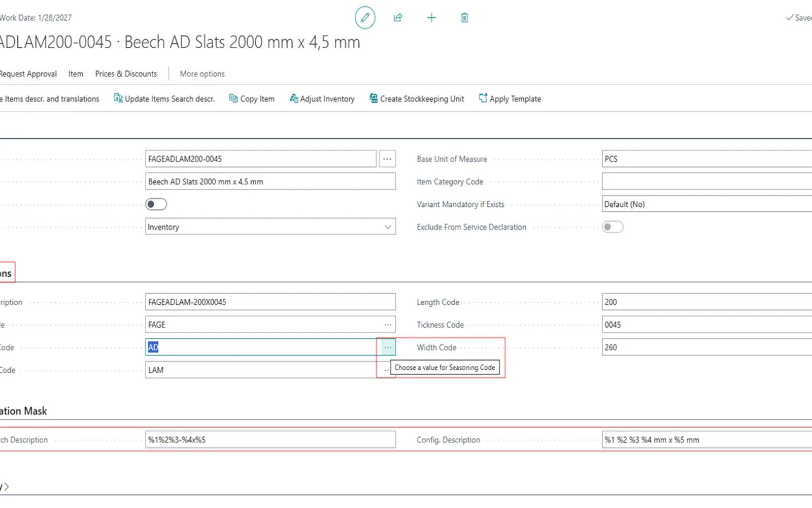The image size is (812, 508).
Task: Click Variant Mandatory Default (No) field
Action: pos(707,204)
